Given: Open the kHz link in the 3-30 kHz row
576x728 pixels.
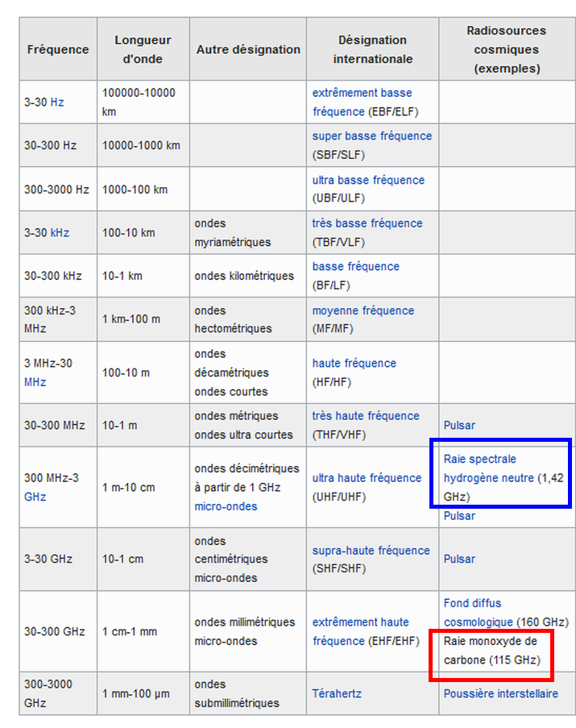Looking at the screenshot, I should (x=60, y=233).
